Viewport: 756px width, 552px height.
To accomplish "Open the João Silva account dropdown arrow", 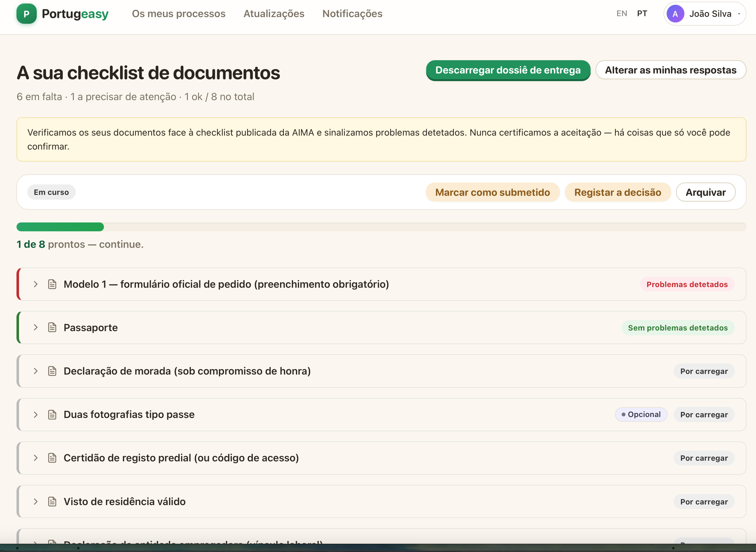I will tap(739, 14).
